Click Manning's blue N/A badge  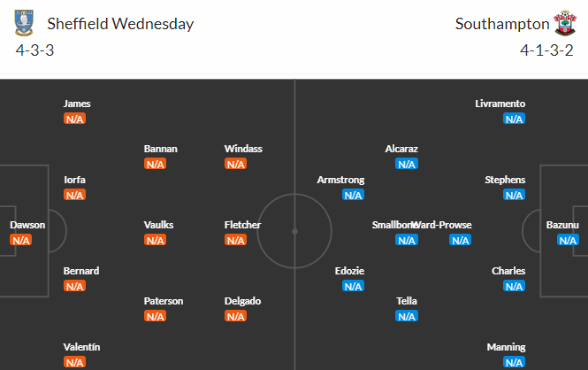tap(514, 363)
